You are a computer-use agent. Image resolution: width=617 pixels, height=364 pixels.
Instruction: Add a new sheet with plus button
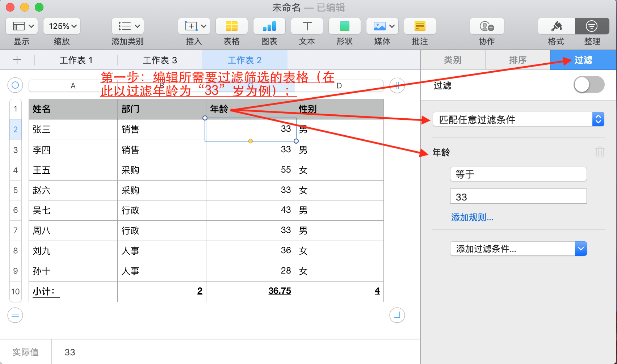(x=17, y=60)
